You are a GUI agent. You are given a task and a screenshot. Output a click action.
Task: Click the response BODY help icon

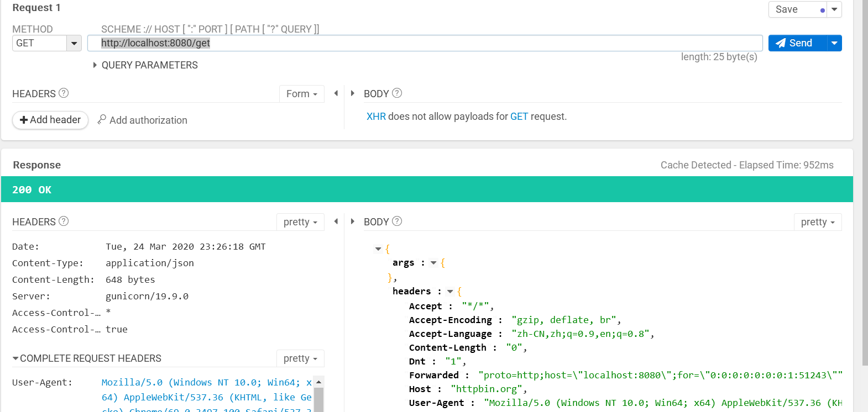point(397,221)
